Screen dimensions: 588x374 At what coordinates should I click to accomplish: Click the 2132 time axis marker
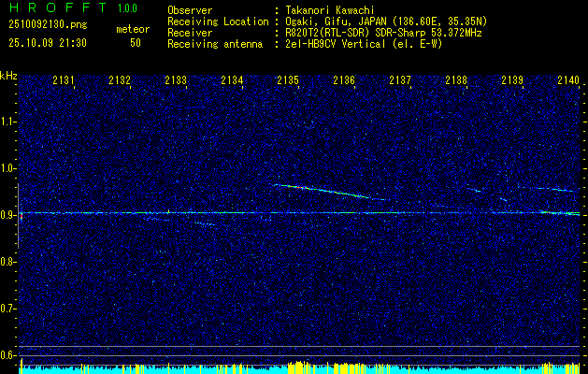(120, 79)
